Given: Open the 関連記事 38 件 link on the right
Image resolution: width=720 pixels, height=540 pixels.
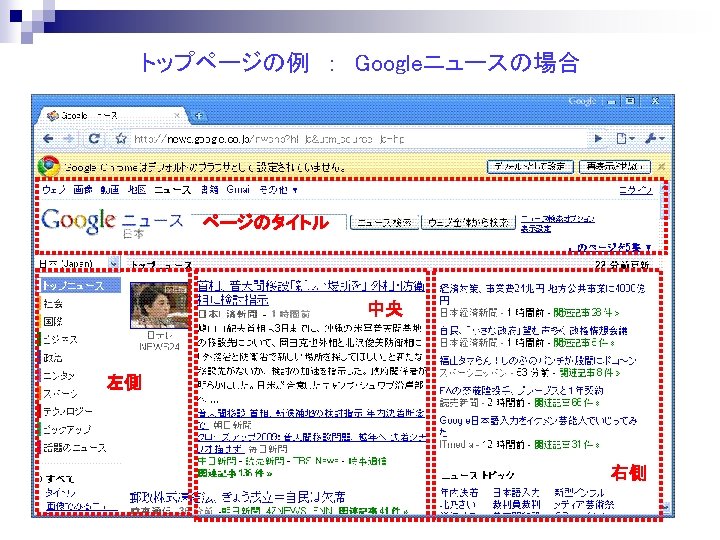Looking at the screenshot, I should [586, 313].
